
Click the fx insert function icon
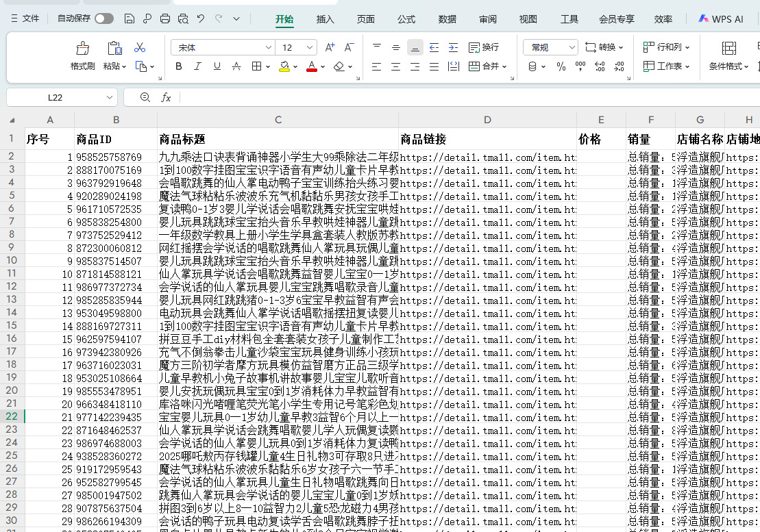pos(166,98)
